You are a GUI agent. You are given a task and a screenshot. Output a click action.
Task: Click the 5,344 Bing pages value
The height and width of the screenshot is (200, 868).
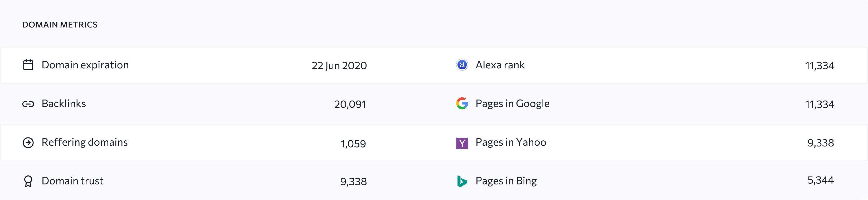pyautogui.click(x=821, y=180)
